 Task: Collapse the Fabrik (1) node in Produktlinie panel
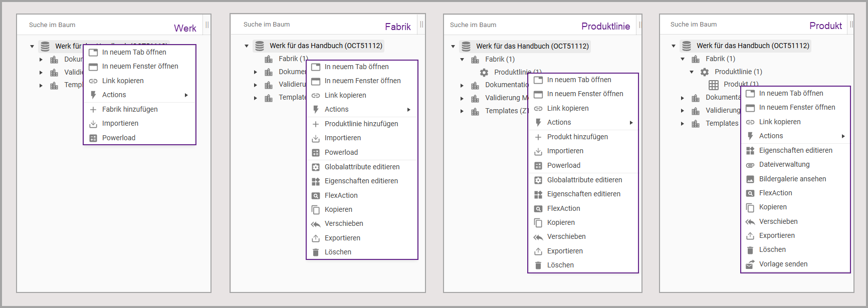coord(462,60)
